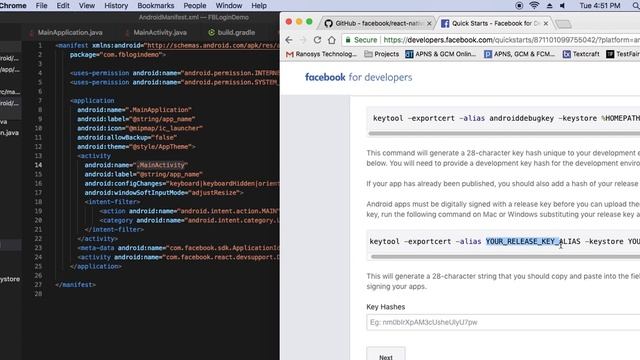Open the Edit menu in menu bar
640x360 pixels.
coord(63,6)
